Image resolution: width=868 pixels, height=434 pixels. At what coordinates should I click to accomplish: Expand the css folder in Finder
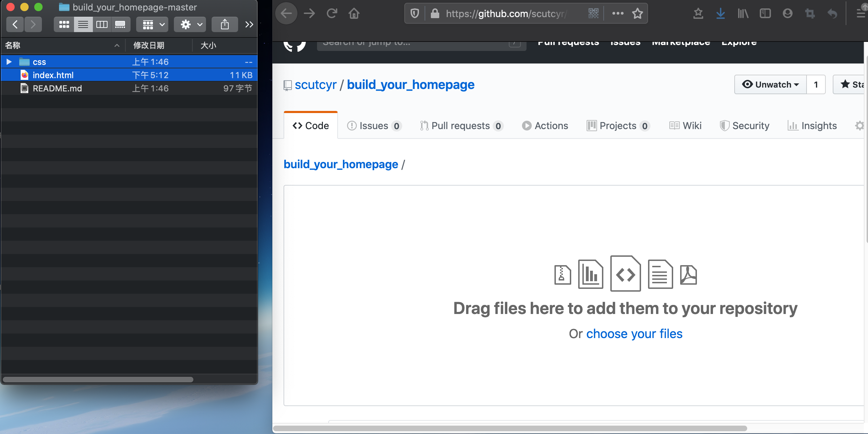pyautogui.click(x=8, y=62)
